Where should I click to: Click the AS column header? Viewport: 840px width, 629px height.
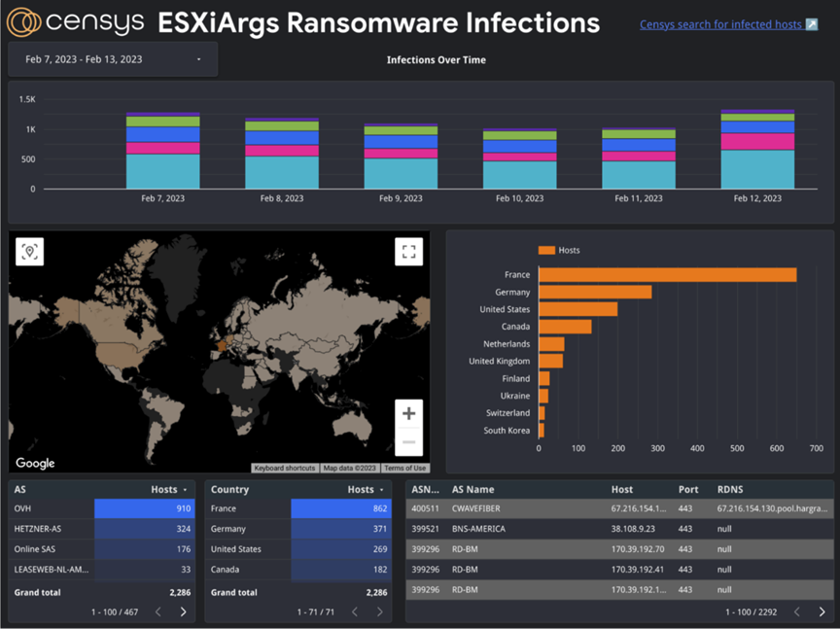point(19,489)
